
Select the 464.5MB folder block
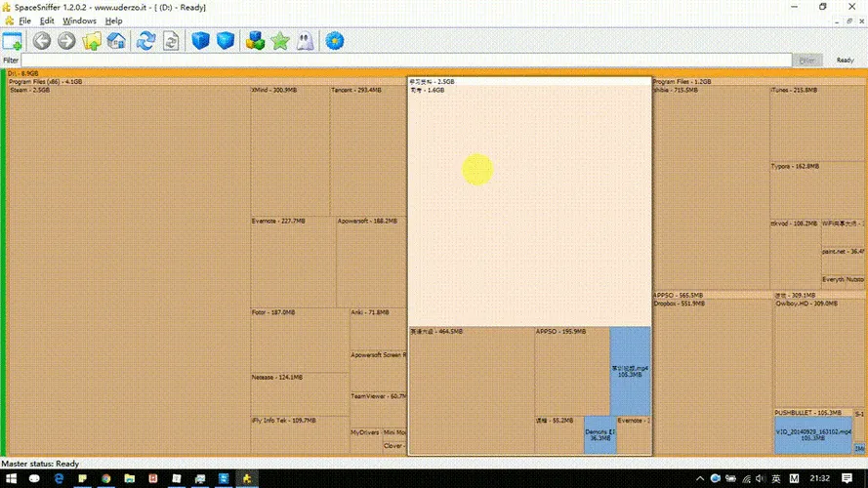pyautogui.click(x=472, y=390)
